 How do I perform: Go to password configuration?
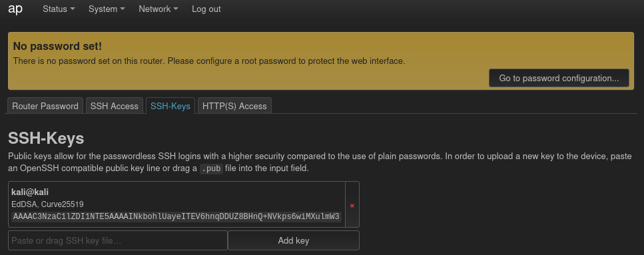click(x=559, y=78)
